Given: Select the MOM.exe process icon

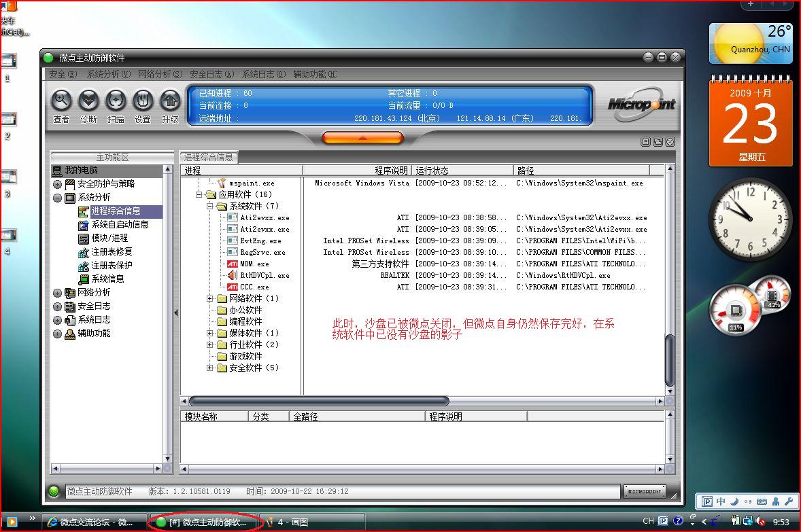Looking at the screenshot, I should tap(233, 264).
